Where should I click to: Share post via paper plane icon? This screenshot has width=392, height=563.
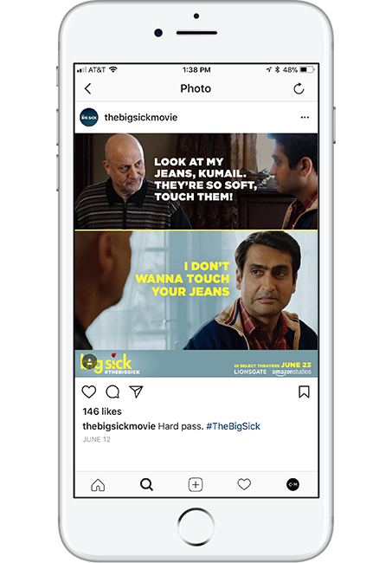pyautogui.click(x=136, y=392)
